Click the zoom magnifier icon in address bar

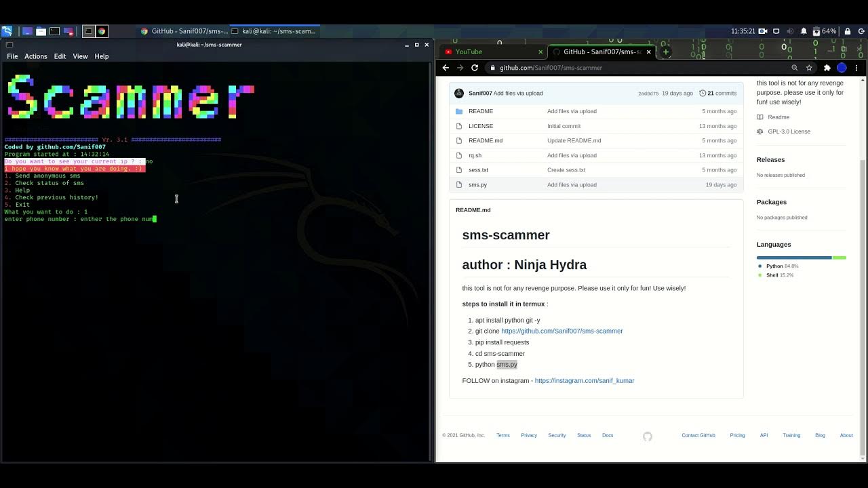(795, 68)
